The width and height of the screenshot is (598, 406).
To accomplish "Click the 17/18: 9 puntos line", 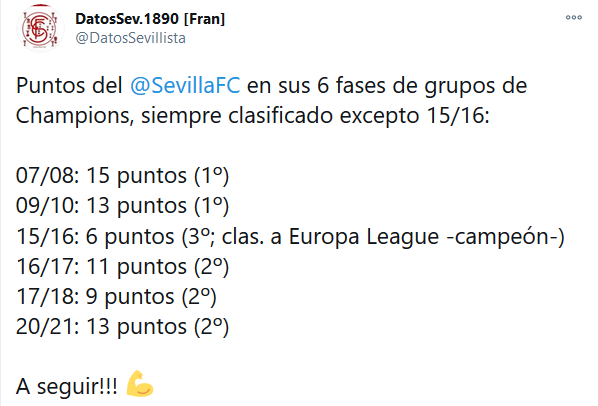I will coord(116,297).
